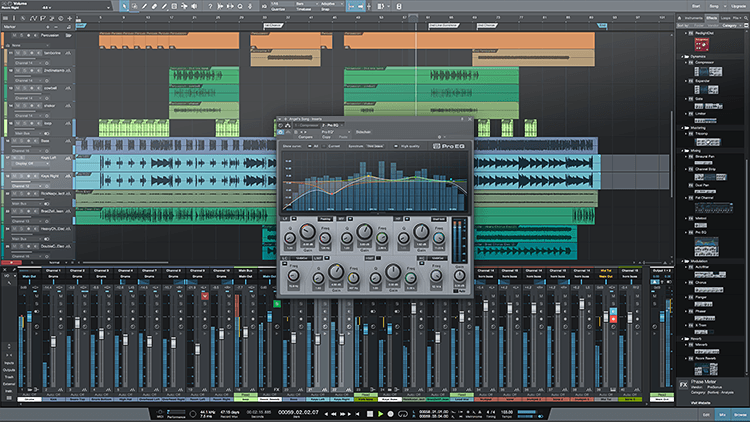The width and height of the screenshot is (750, 422).
Task: Click Rewind in the transport bar
Action: pyautogui.click(x=333, y=414)
